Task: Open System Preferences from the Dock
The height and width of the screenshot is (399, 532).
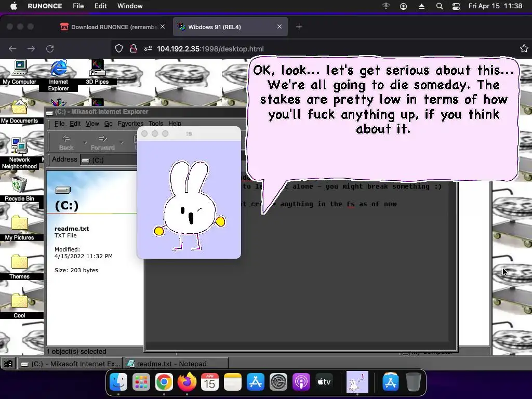Action: point(278,382)
